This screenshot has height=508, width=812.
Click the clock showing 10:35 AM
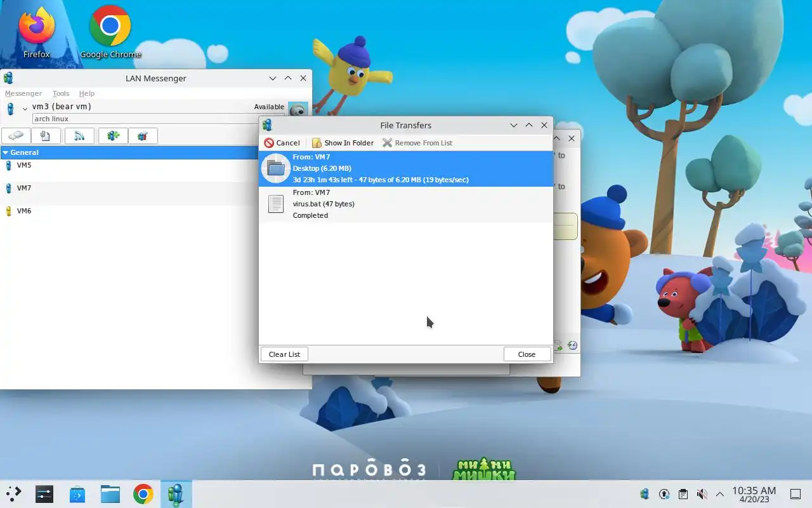(x=754, y=494)
